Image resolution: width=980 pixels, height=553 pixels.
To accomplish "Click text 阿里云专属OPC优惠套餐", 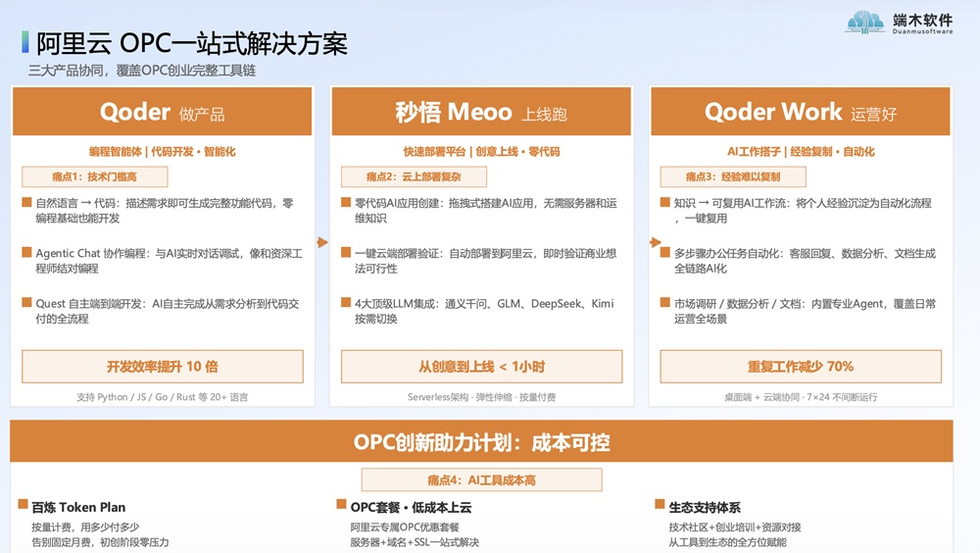I will [405, 528].
